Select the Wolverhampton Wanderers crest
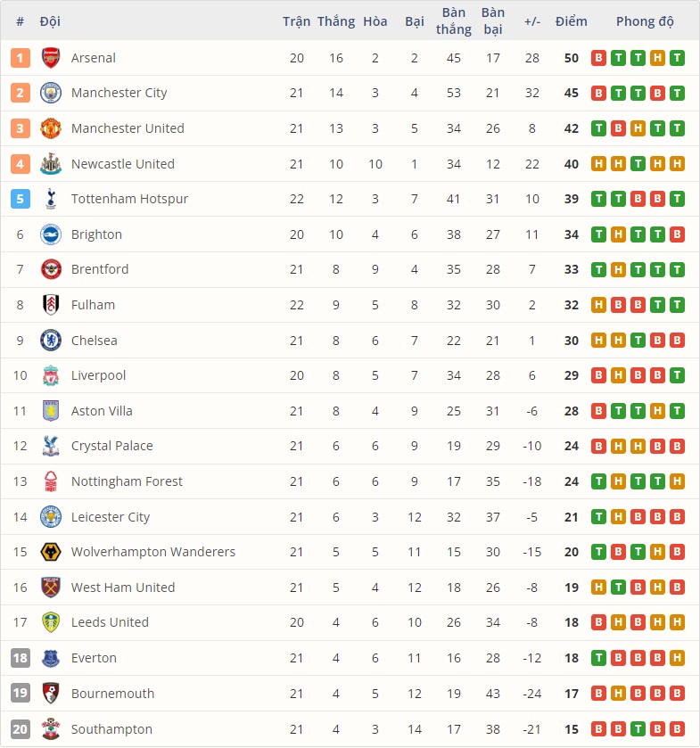The image size is (700, 748). [51, 552]
